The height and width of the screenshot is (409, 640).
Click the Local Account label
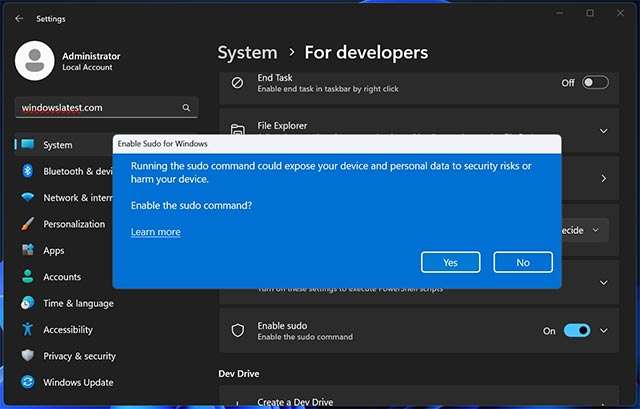click(87, 67)
